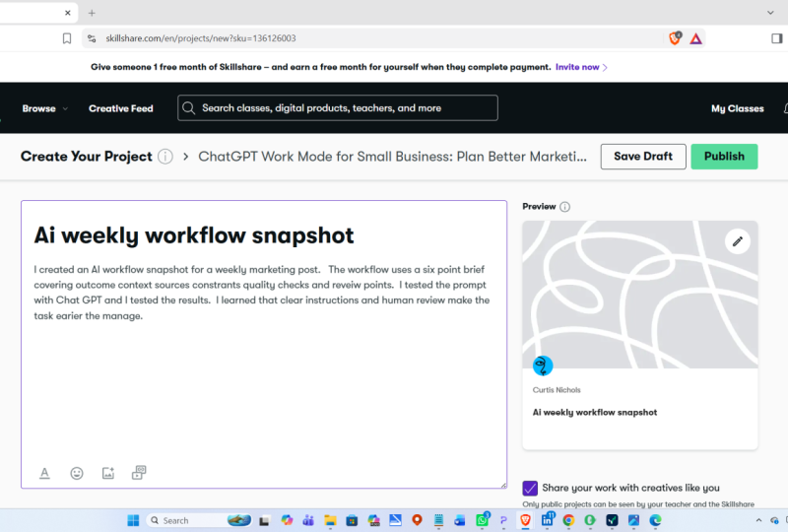Viewport: 788px width, 532px height.
Task: Edit the cover image with pencil icon
Action: pos(737,241)
